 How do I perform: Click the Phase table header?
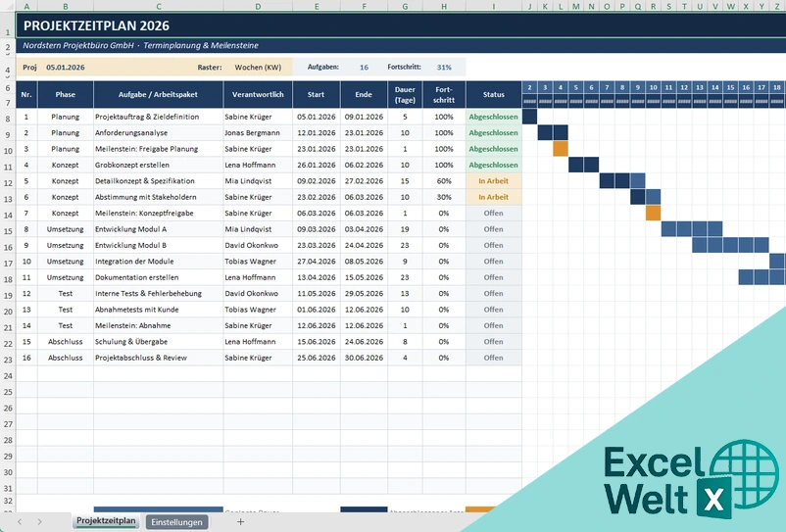click(65, 95)
